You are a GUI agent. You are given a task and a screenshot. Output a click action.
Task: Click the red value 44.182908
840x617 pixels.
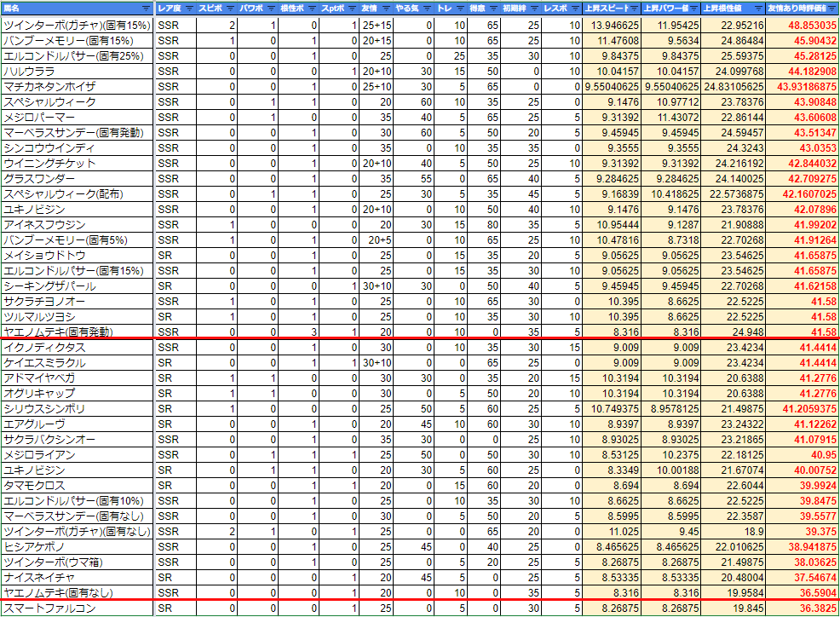click(x=812, y=72)
